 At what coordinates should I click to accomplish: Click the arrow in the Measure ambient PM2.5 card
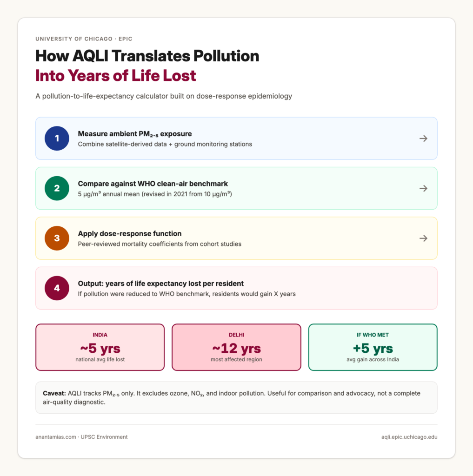click(424, 139)
